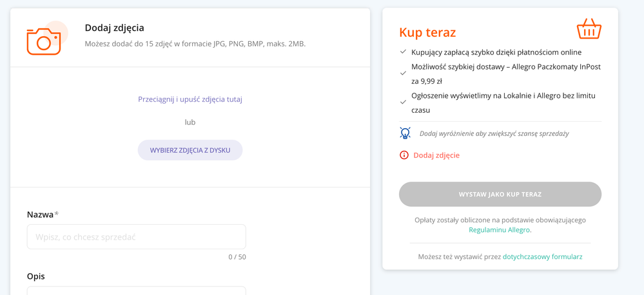
Task: Click the Dodaj zdjęcia heading
Action: 115,28
